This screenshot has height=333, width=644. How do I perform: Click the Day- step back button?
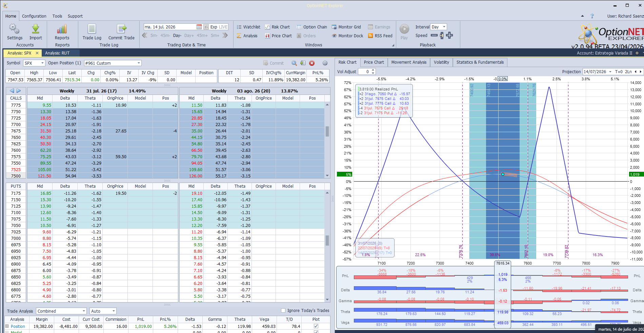point(177,36)
